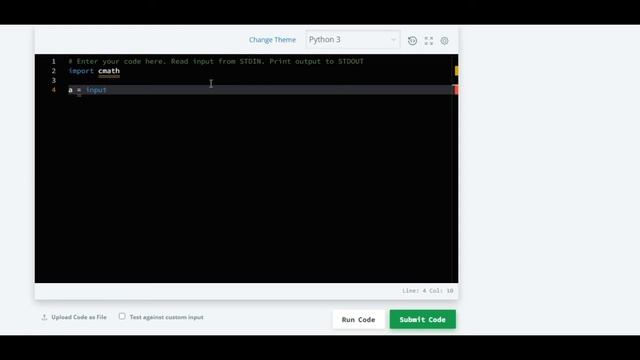Click line number 3 in the gutter

click(x=53, y=80)
